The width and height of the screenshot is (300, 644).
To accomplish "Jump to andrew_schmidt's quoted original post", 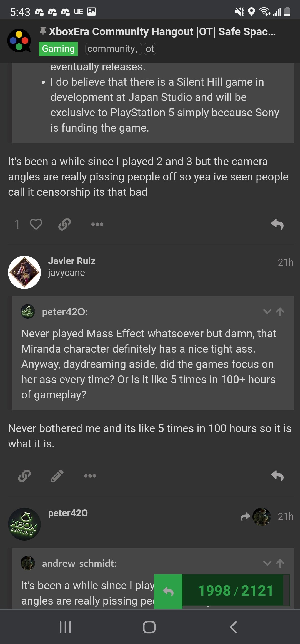I will point(280,563).
